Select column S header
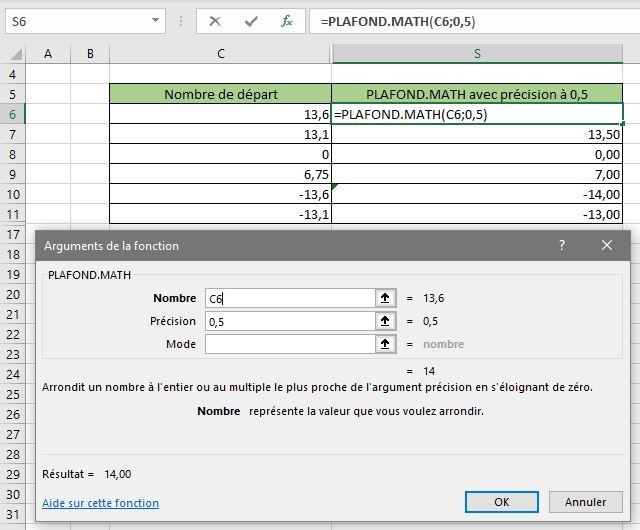The image size is (640, 530). click(477, 52)
